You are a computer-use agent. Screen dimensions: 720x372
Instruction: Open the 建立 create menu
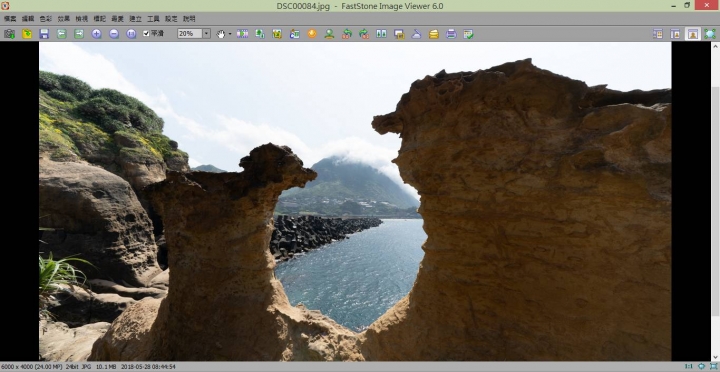pos(135,19)
